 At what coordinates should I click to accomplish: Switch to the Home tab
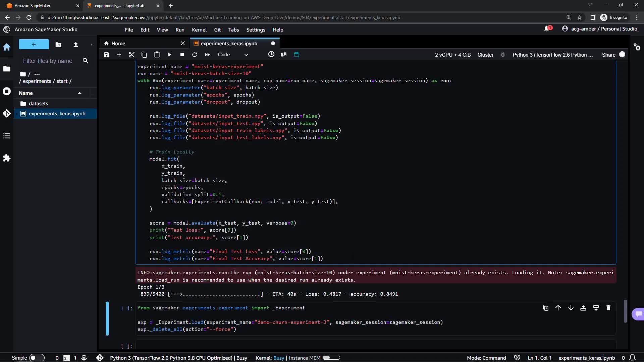pyautogui.click(x=118, y=44)
